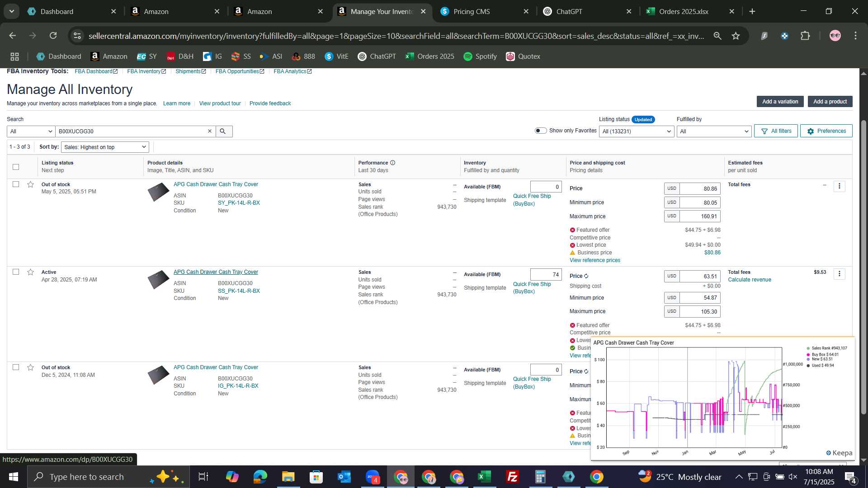The height and width of the screenshot is (488, 868).
Task: Clear the search term with the X icon
Action: click(x=210, y=131)
